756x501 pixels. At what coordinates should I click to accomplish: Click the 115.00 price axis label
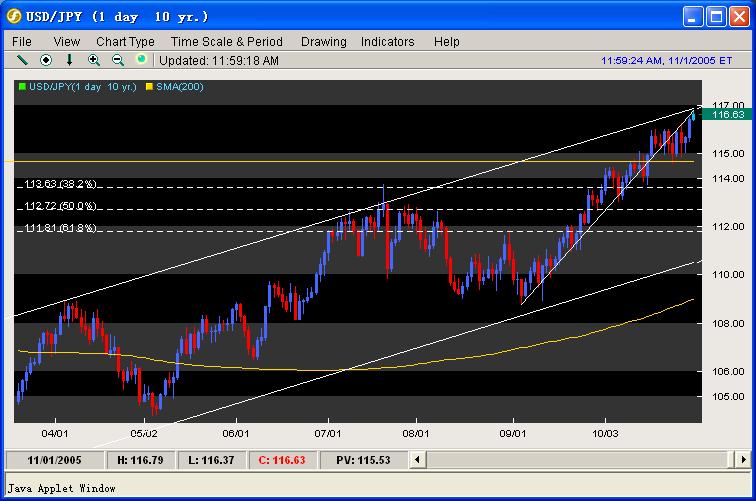tap(728, 153)
